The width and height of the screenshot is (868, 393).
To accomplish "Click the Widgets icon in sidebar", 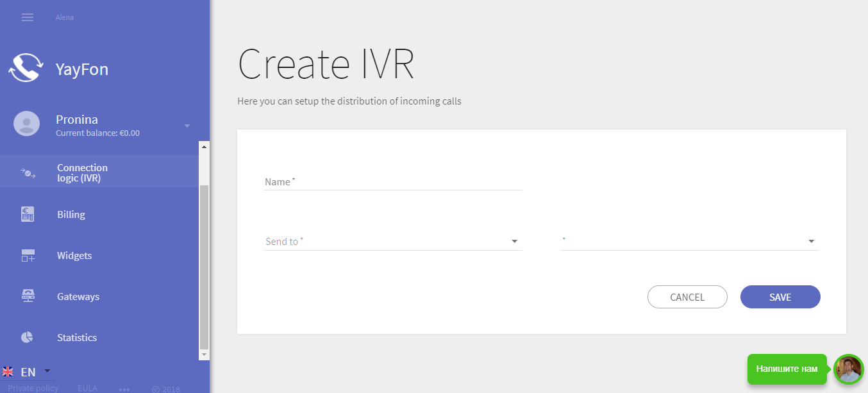I will coord(28,256).
